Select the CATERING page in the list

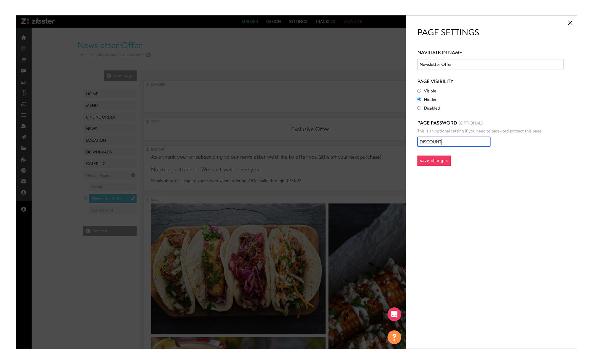coord(110,164)
